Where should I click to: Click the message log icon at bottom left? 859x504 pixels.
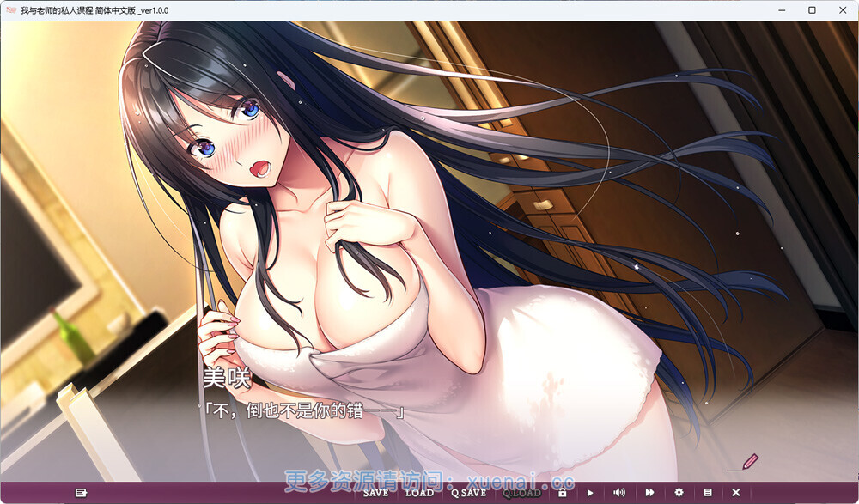point(81,493)
